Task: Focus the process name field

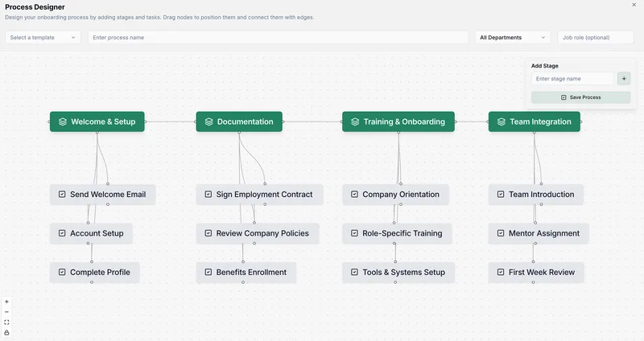Action: click(278, 37)
